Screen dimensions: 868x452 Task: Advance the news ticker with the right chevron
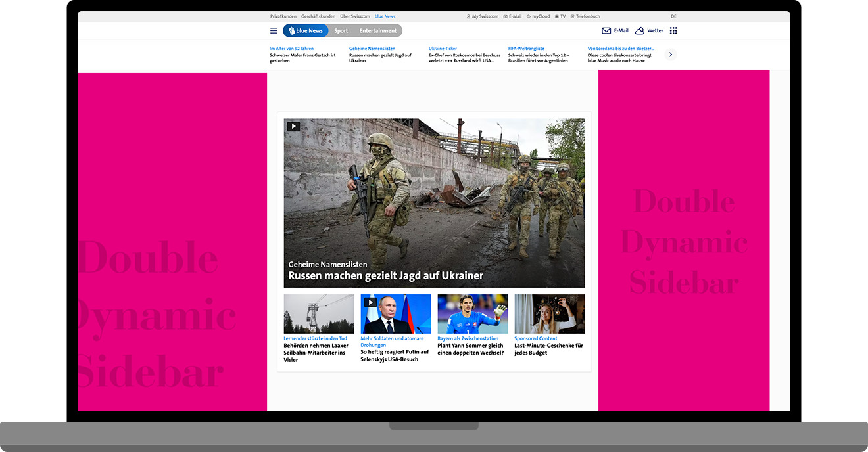(670, 55)
